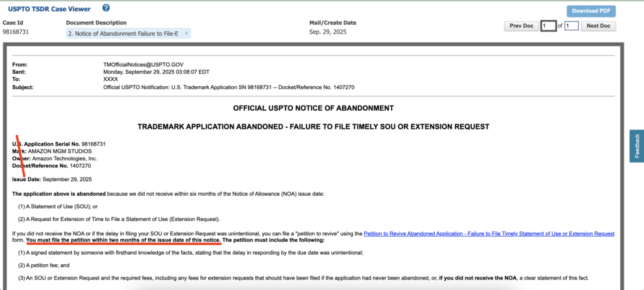Click 'You must file the petition within two months' text
This screenshot has height=290, width=644.
(124, 240)
